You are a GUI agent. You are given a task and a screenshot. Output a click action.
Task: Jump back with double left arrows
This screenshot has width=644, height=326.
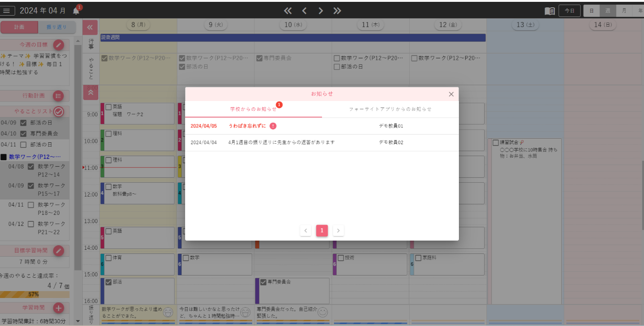pos(288,11)
